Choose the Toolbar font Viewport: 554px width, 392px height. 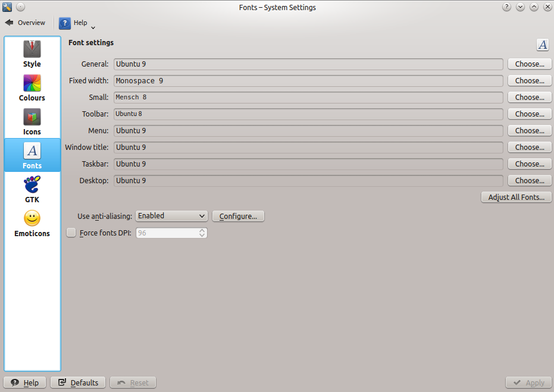click(x=529, y=114)
